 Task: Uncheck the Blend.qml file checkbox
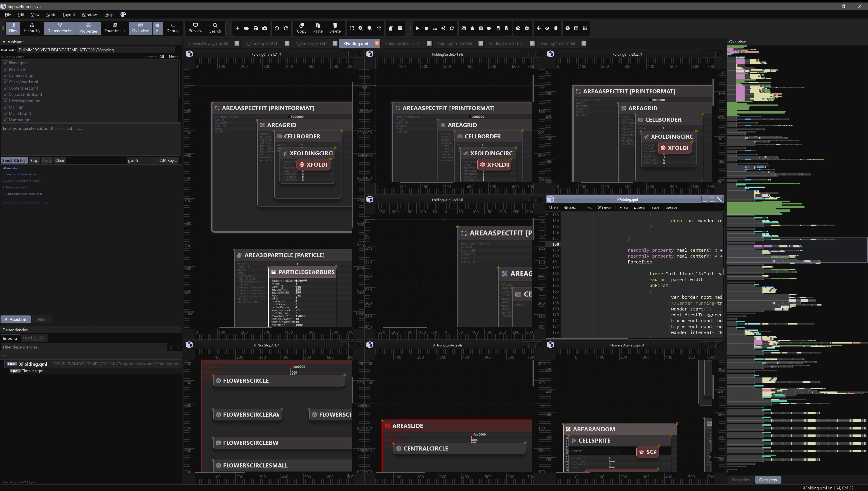click(5, 63)
